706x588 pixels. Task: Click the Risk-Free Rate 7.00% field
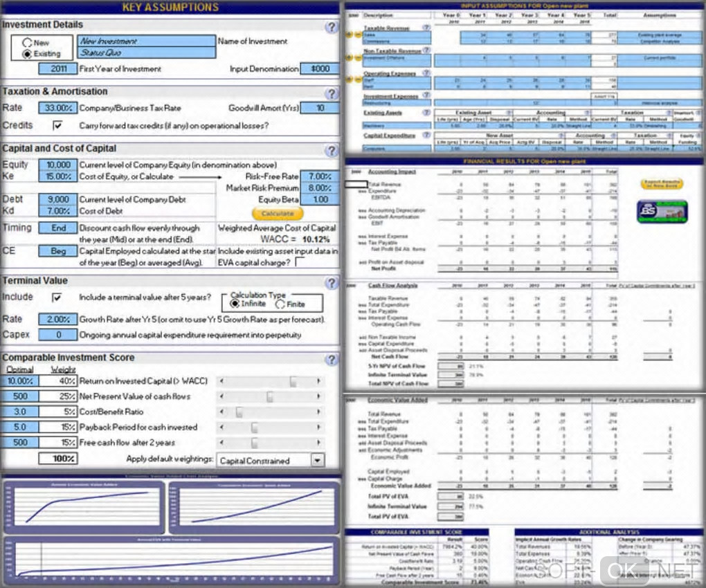320,176
